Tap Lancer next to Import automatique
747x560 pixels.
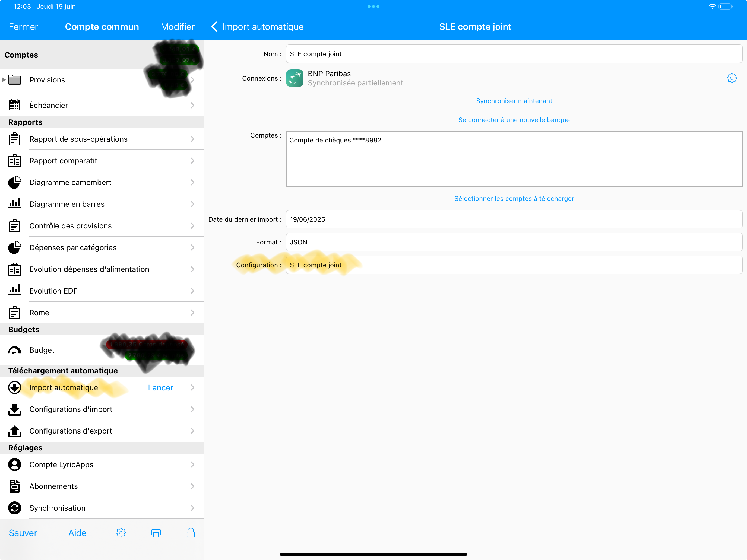coord(160,387)
